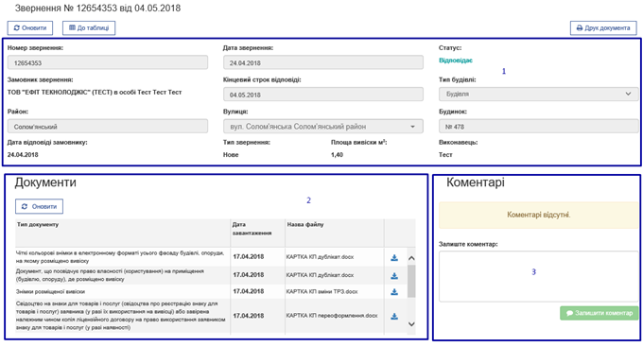Click Назва файлу column header
This screenshot has height=364, width=643.
coord(305,225)
